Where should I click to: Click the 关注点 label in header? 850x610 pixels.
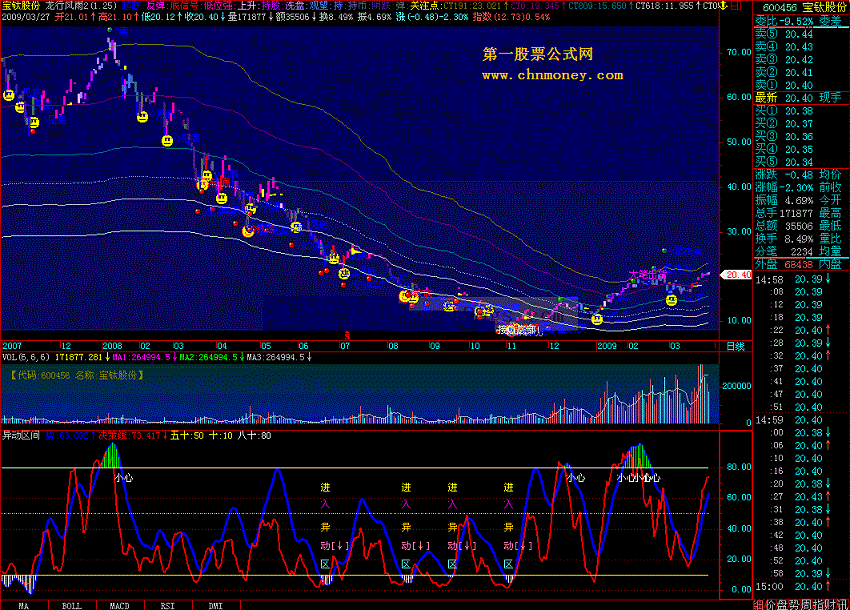426,6
